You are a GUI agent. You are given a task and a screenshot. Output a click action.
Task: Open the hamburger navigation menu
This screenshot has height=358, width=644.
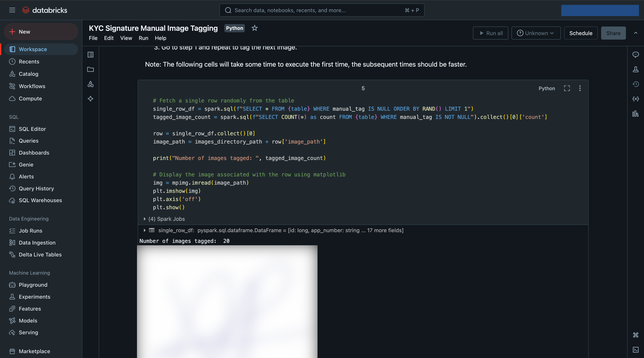pos(12,10)
